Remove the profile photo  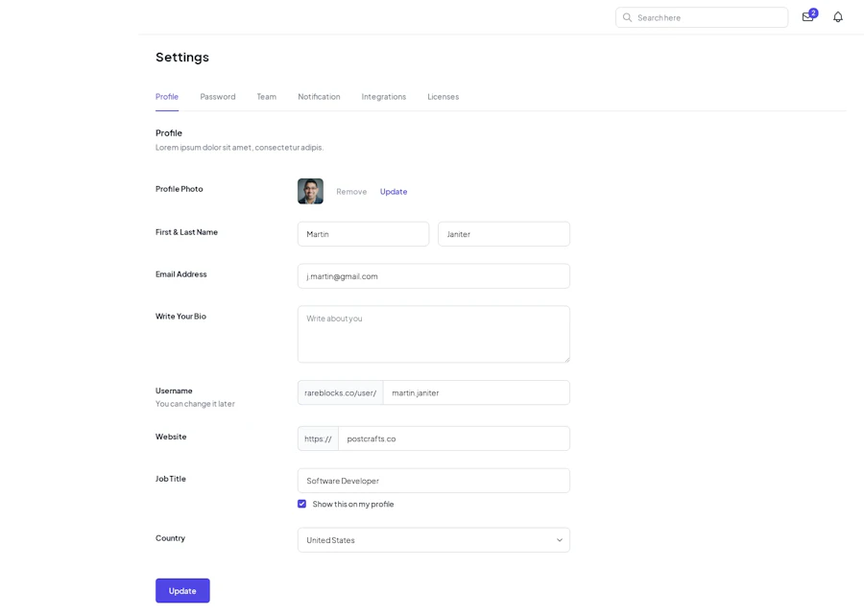(x=351, y=192)
